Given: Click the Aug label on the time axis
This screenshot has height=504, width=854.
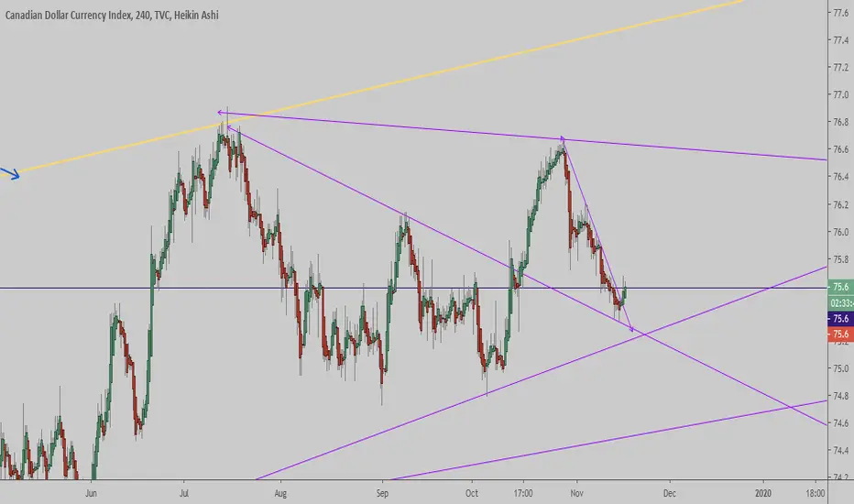Looking at the screenshot, I should [x=280, y=493].
